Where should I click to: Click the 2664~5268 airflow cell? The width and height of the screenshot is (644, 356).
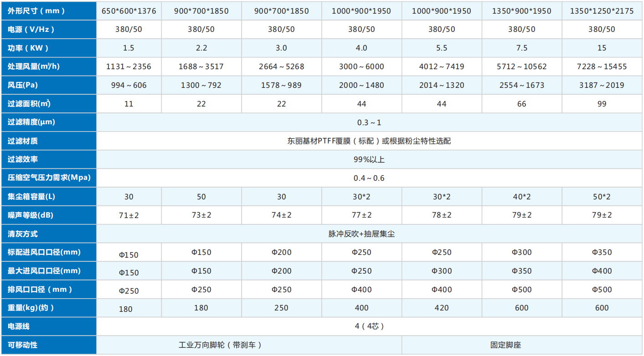[x=282, y=66]
